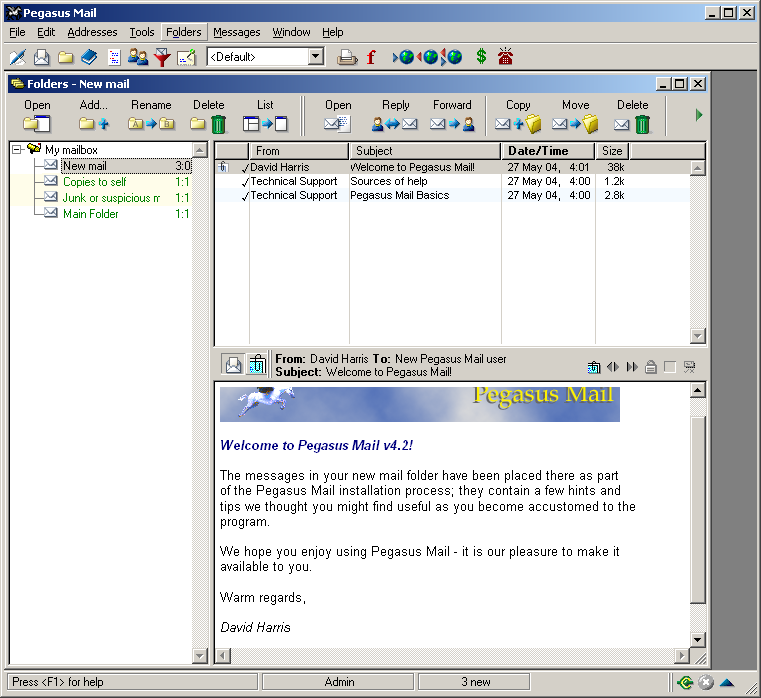Open the Edit menu
761x698 pixels.
(x=46, y=32)
